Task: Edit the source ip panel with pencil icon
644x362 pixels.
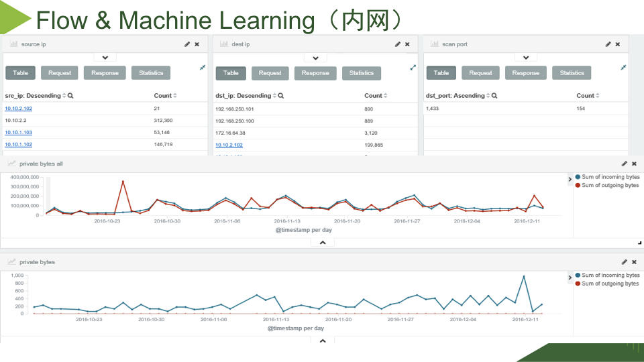Action: coord(187,44)
